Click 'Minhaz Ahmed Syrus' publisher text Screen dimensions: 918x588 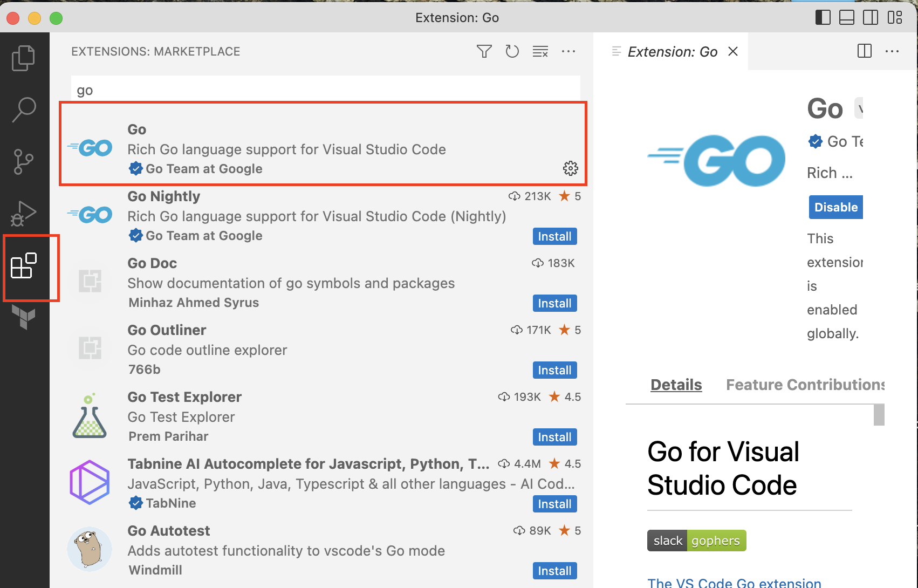click(194, 303)
